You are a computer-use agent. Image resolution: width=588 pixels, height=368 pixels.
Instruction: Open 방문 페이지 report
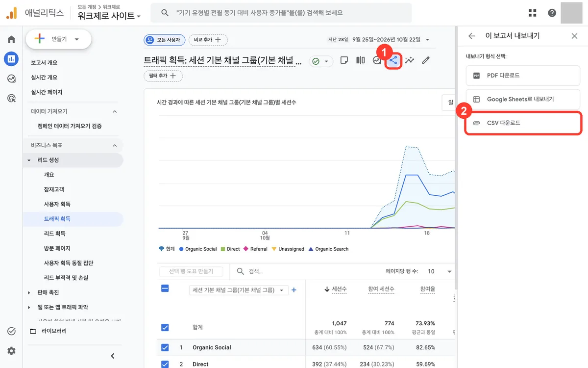point(57,248)
